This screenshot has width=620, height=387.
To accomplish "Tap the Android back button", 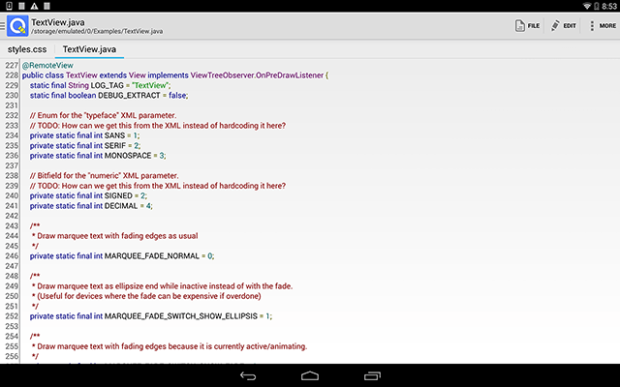I will (x=248, y=376).
